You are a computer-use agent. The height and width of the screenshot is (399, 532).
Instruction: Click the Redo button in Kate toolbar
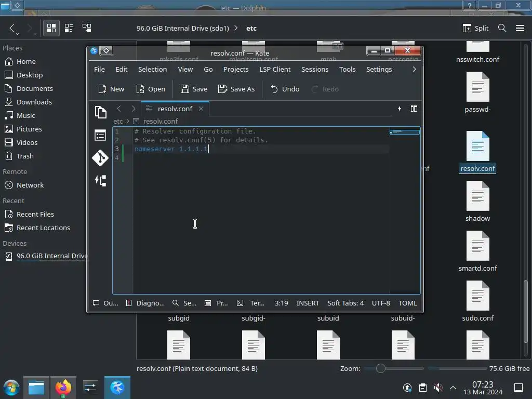click(325, 89)
